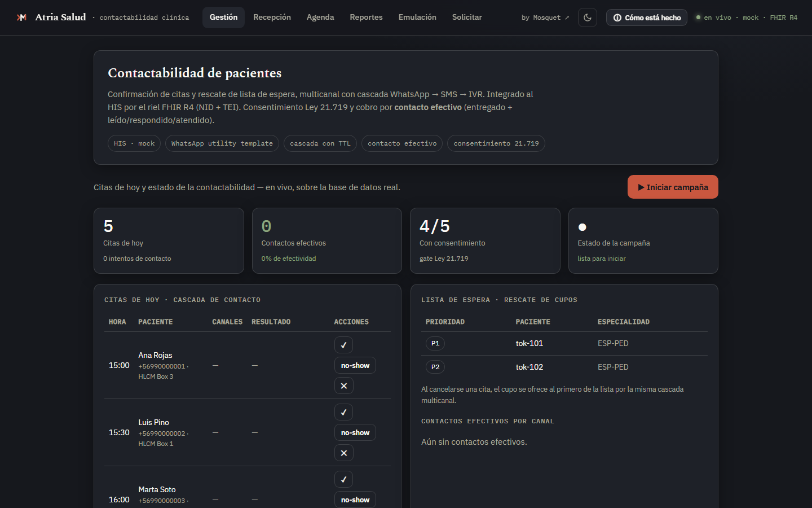Click the Cómo está hecho button
812x508 pixels.
point(647,17)
